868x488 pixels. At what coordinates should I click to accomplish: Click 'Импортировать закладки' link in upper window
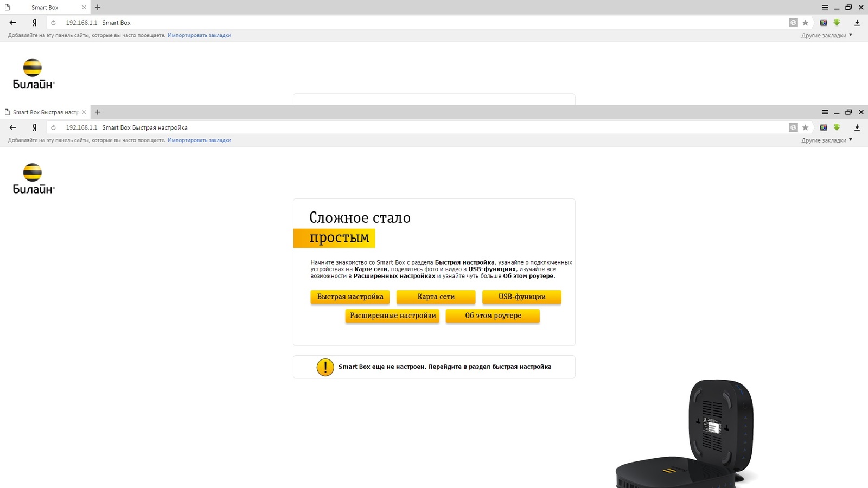pyautogui.click(x=199, y=35)
